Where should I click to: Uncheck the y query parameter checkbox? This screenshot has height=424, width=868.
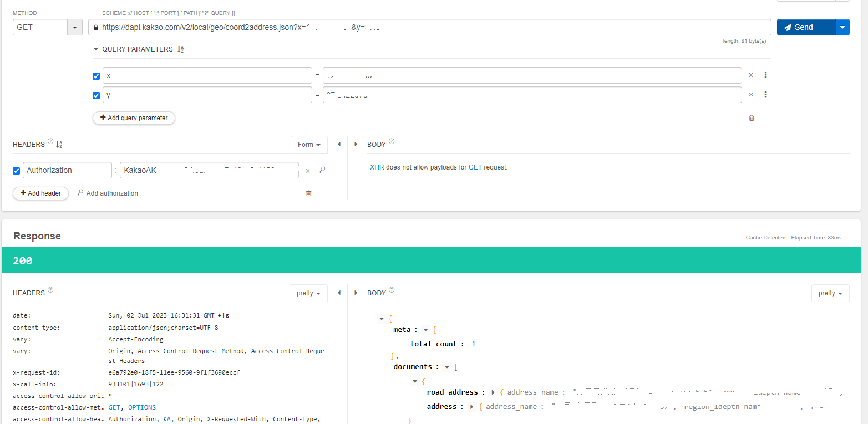coord(96,95)
